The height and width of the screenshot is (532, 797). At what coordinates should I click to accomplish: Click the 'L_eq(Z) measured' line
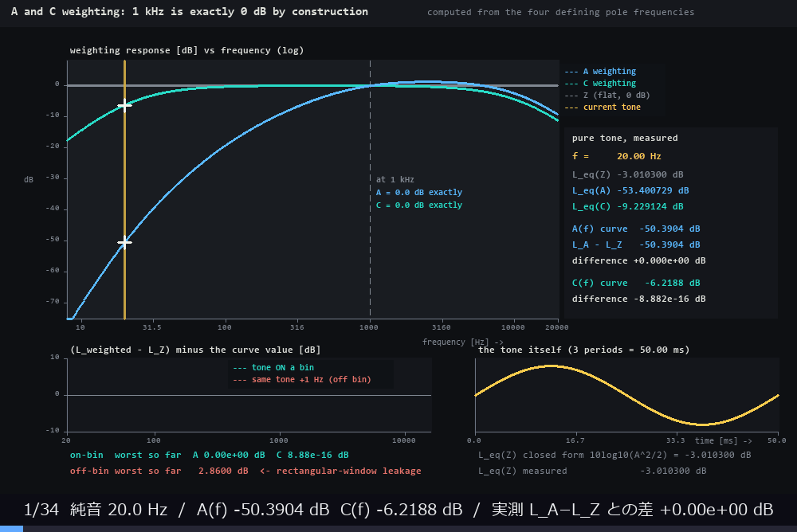(x=591, y=471)
